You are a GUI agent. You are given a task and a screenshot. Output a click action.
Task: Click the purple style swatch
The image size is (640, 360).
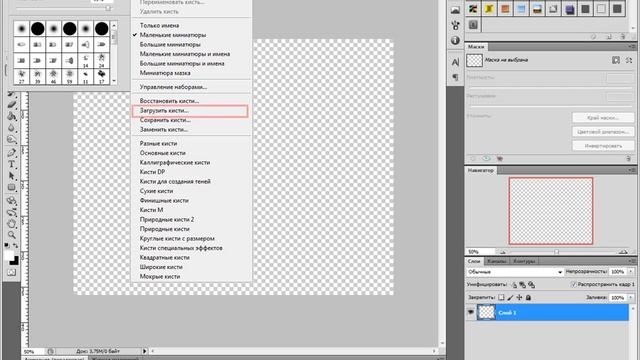(569, 9)
